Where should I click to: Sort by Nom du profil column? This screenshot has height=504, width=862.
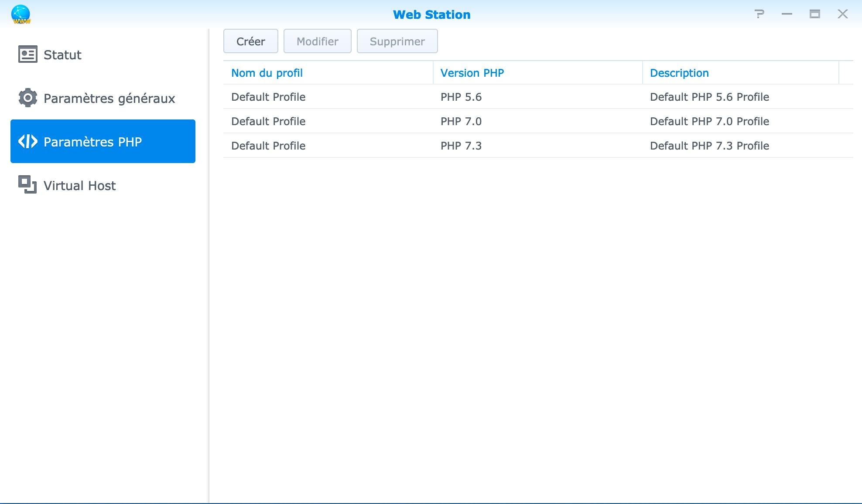pyautogui.click(x=267, y=73)
